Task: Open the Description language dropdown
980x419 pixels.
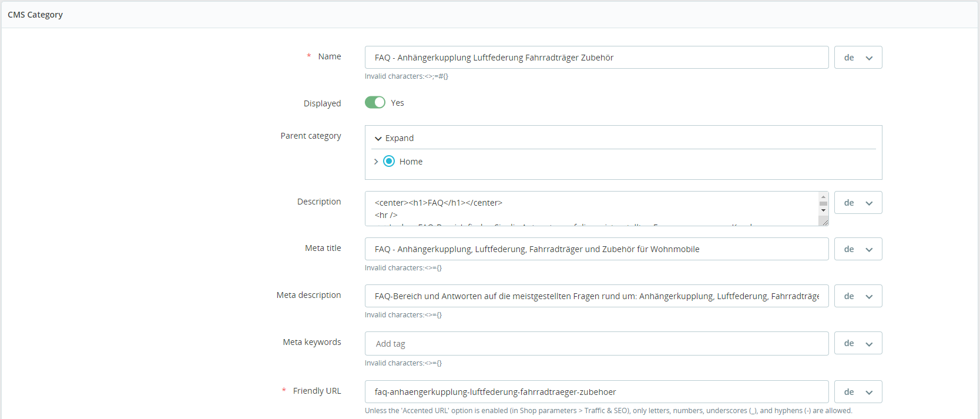Action: [858, 203]
